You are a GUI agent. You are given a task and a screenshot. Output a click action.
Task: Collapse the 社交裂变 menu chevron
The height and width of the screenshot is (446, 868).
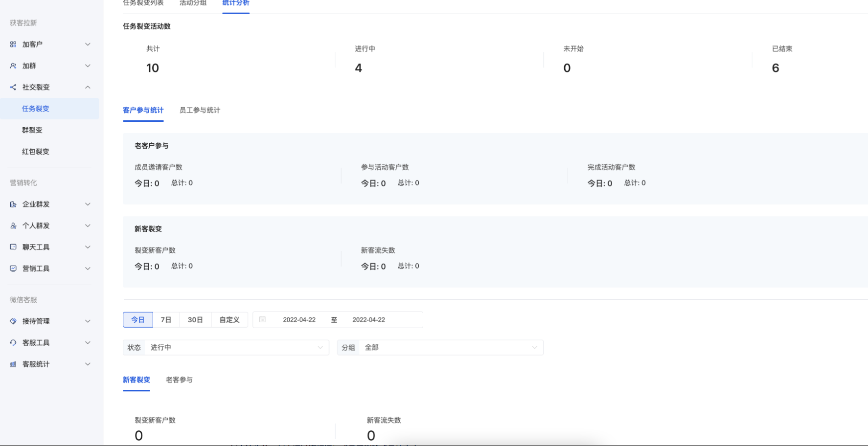coord(88,88)
